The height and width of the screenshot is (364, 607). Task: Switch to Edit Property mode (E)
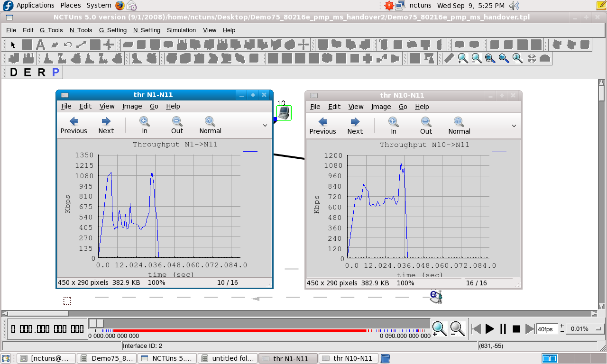click(x=28, y=73)
